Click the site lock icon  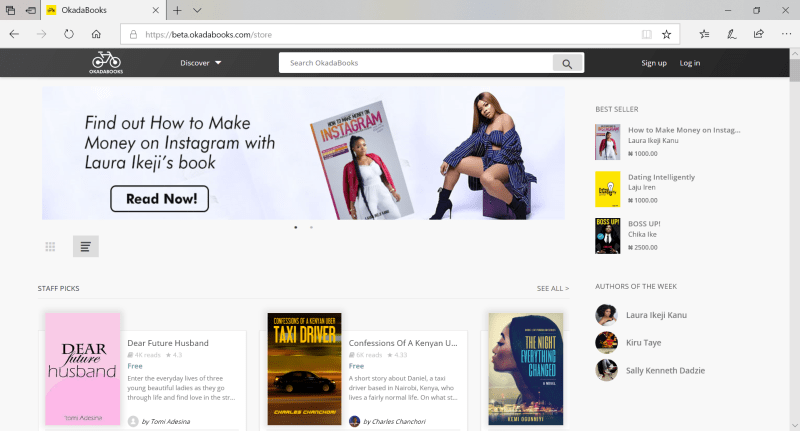click(x=133, y=34)
